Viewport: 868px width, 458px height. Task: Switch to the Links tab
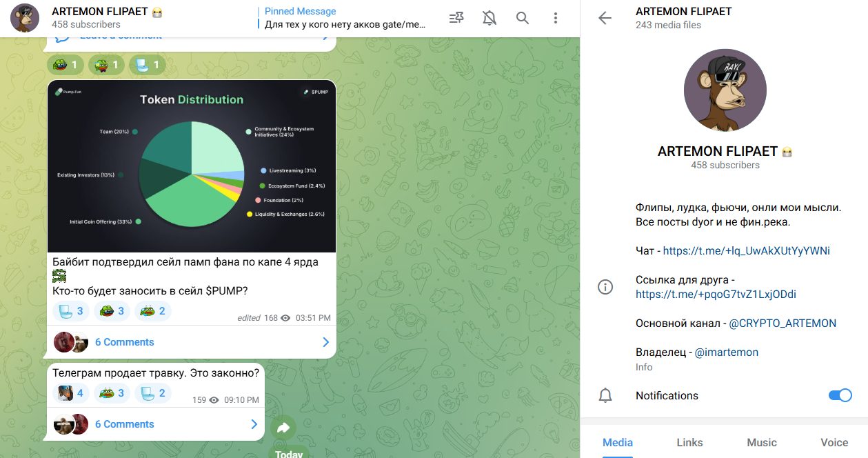pyautogui.click(x=689, y=442)
